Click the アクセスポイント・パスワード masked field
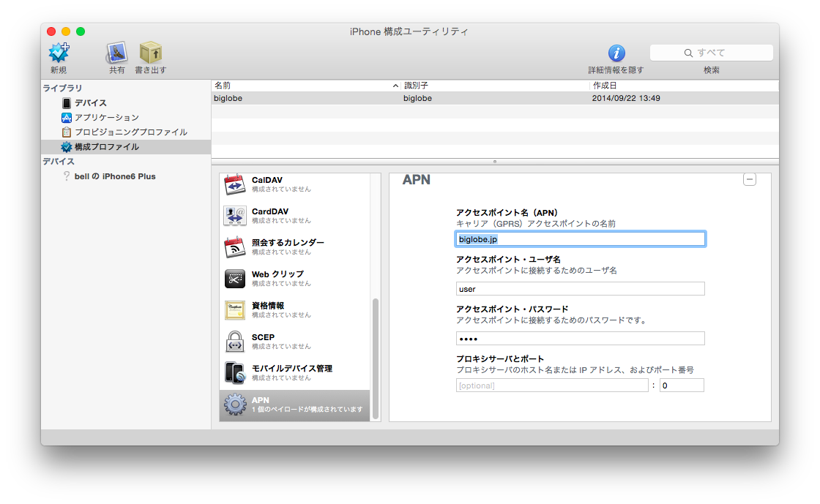 click(x=581, y=339)
